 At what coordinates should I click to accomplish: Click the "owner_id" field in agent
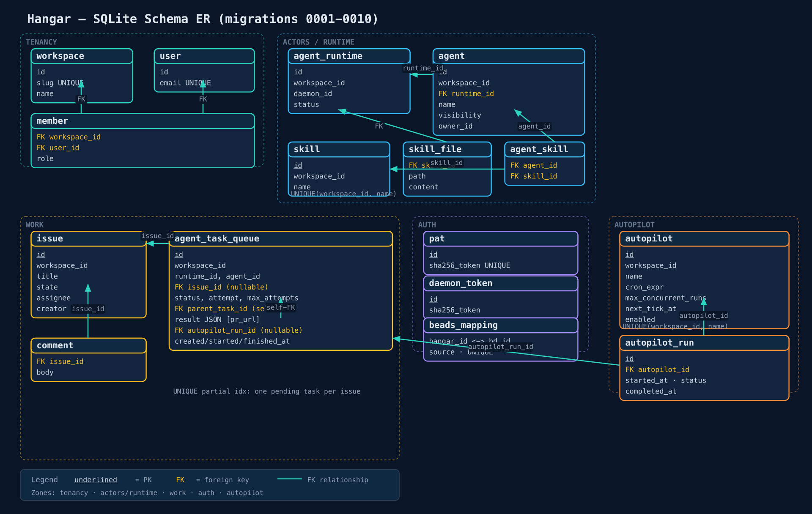[455, 126]
